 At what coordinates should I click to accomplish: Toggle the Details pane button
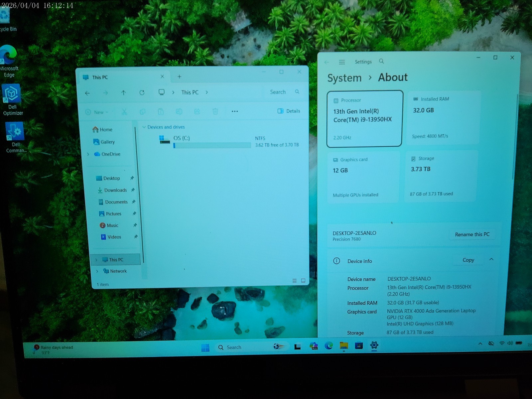click(x=289, y=111)
